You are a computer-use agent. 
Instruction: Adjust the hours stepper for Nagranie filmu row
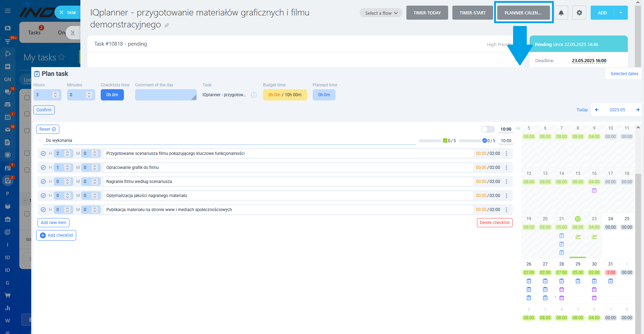point(67,182)
